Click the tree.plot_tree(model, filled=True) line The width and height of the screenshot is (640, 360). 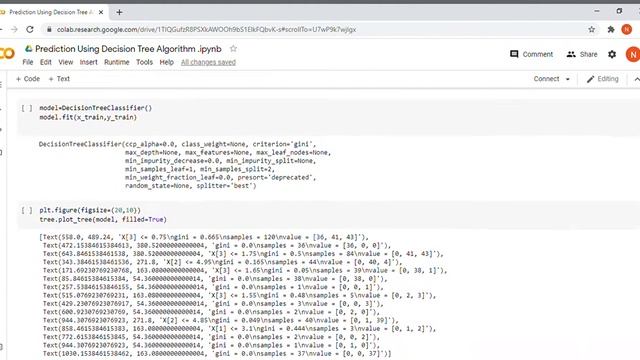coord(103,219)
